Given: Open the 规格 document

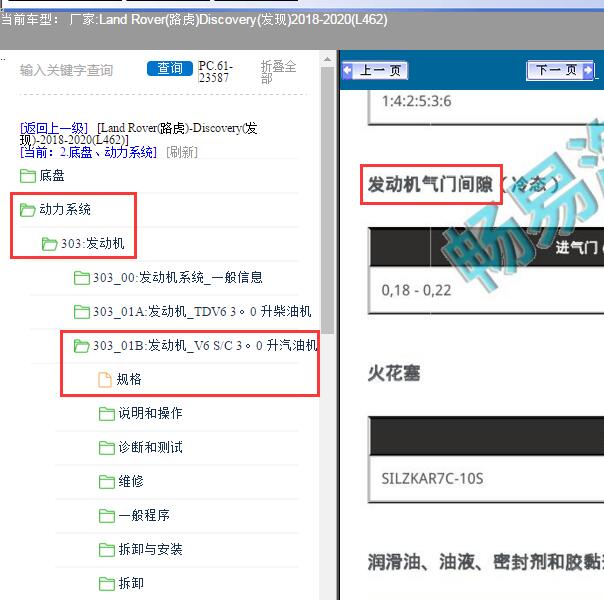Looking at the screenshot, I should (x=129, y=379).
